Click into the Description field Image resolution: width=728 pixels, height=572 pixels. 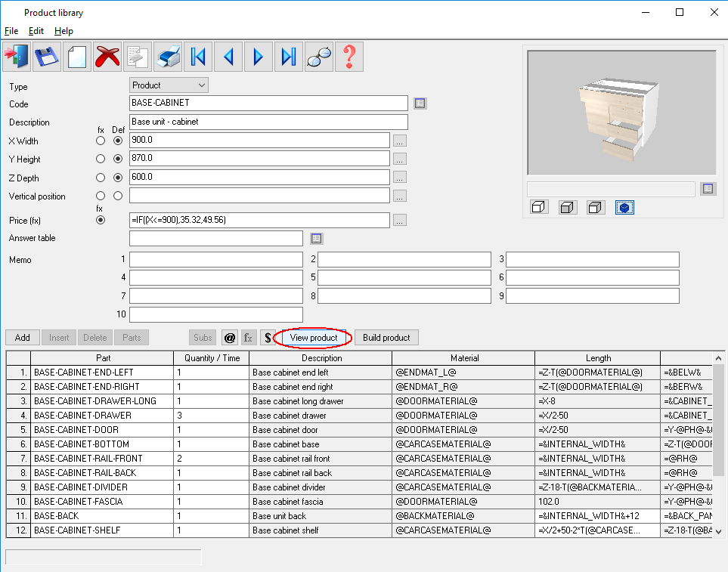tap(268, 122)
